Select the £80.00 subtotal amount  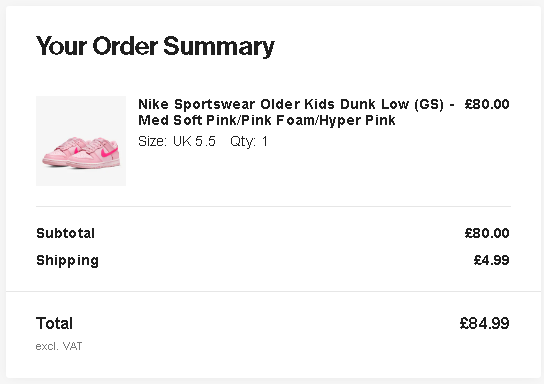coord(487,233)
